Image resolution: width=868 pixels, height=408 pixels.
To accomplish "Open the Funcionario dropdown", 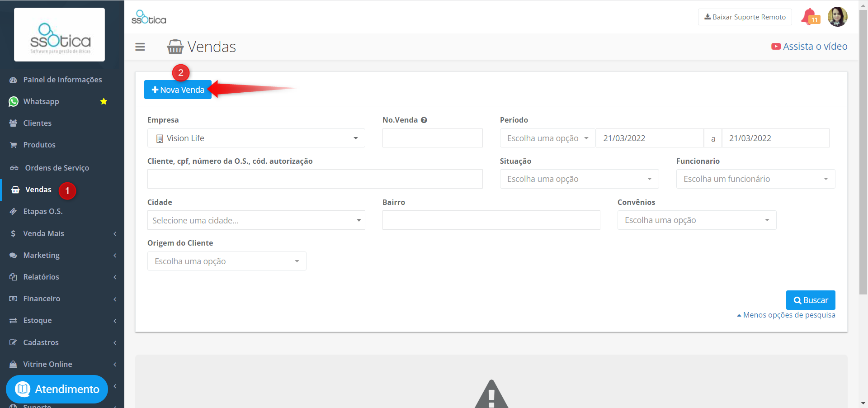I will tap(756, 179).
